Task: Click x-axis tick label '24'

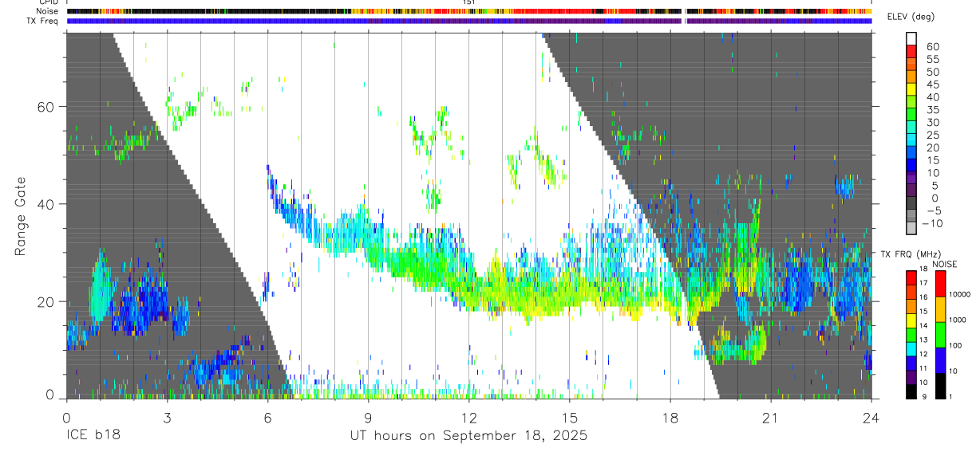Action: [x=871, y=416]
